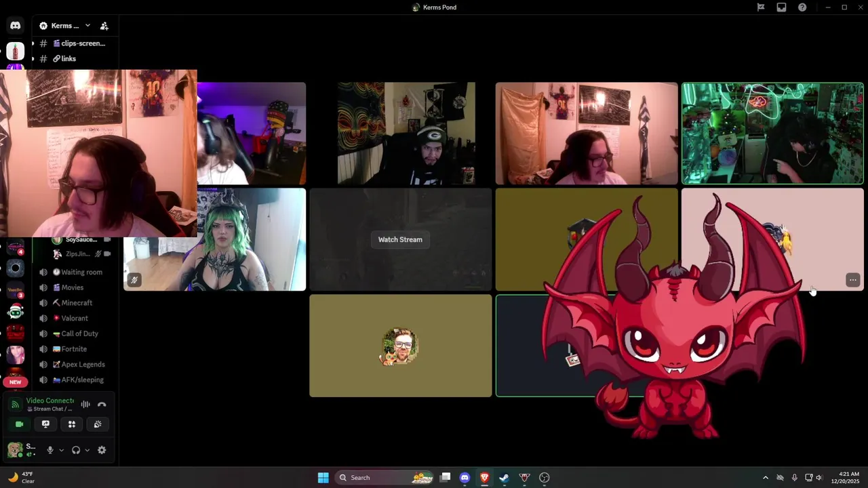Click the NEW unread mentions badge
Image resolution: width=868 pixels, height=488 pixels.
[x=15, y=382]
